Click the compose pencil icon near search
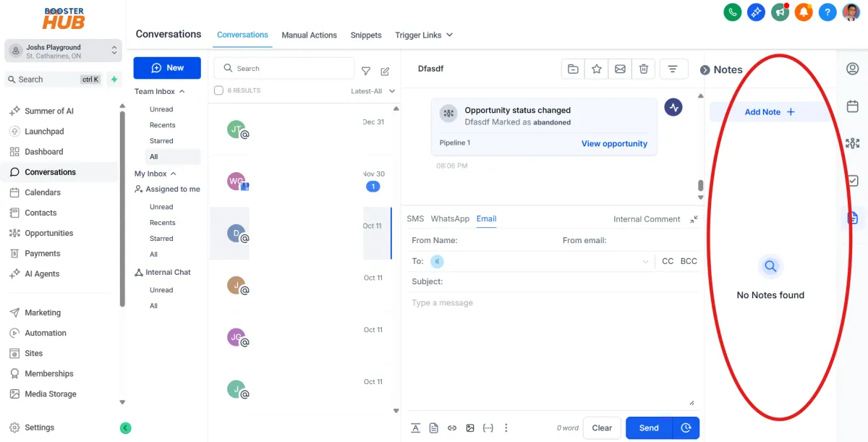Screen dimensions: 868x442 (385, 71)
